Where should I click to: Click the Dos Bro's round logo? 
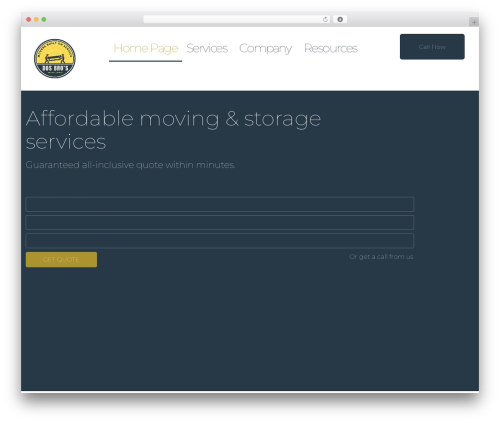pos(55,58)
